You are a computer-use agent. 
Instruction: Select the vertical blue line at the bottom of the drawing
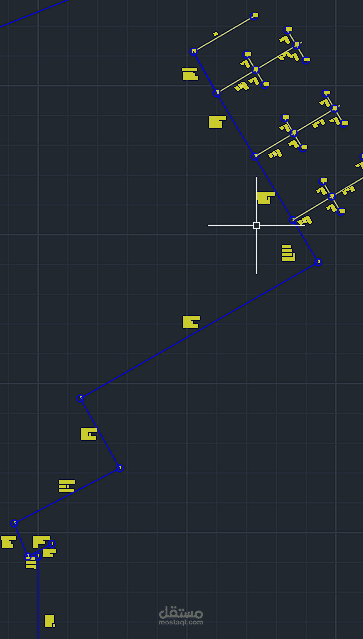click(38, 597)
